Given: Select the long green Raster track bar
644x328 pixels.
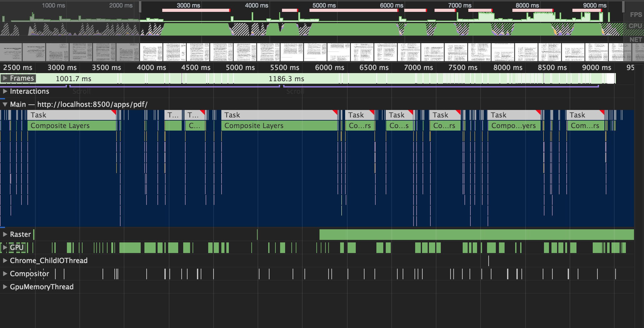Looking at the screenshot, I should (476, 235).
